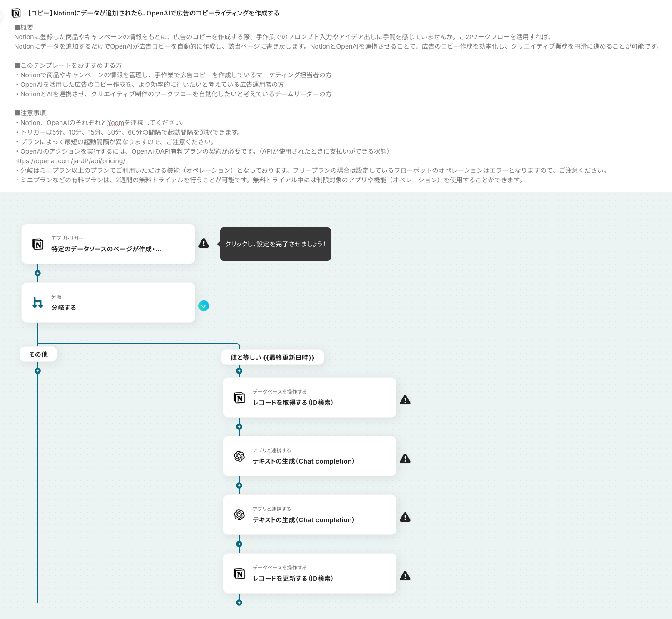Click the line about 2週間の無料トライアル
This screenshot has height=619, width=672.
click(270, 180)
